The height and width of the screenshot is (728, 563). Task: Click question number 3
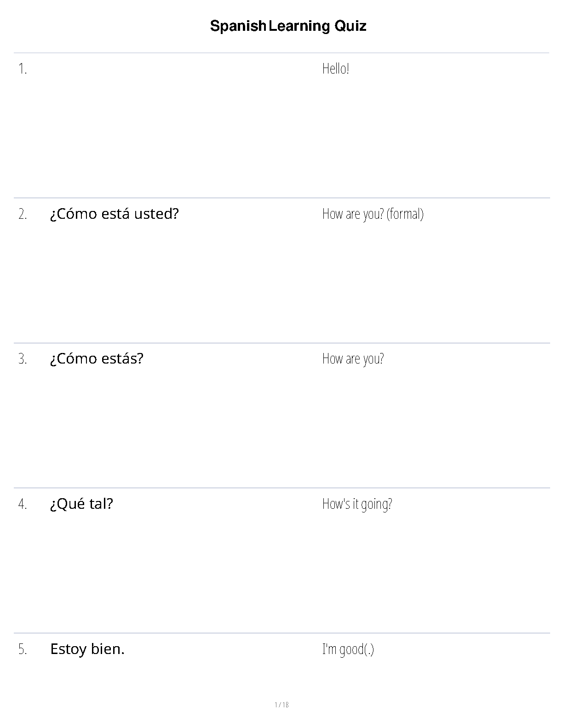coord(23,359)
